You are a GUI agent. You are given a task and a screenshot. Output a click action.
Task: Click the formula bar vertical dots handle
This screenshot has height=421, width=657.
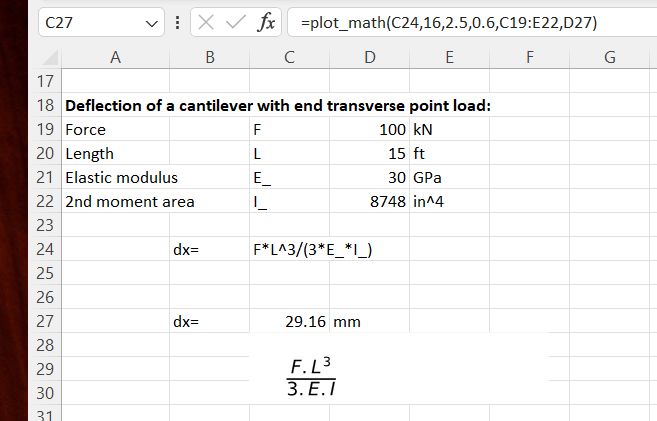pos(176,22)
